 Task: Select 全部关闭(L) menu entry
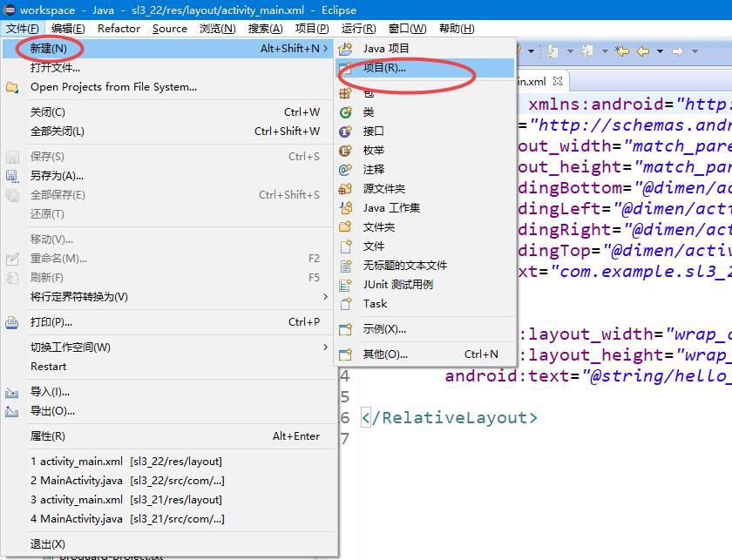(167, 132)
